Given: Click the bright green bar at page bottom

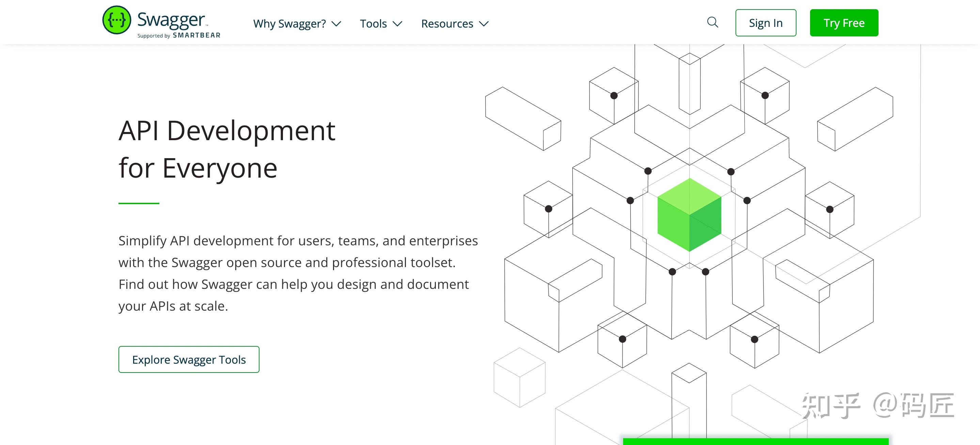Looking at the screenshot, I should 755,441.
